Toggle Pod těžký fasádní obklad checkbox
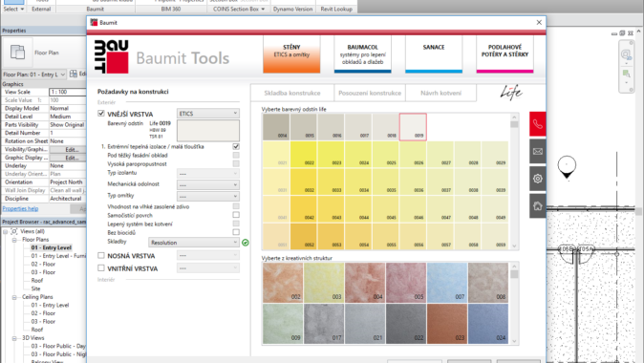 click(x=236, y=155)
